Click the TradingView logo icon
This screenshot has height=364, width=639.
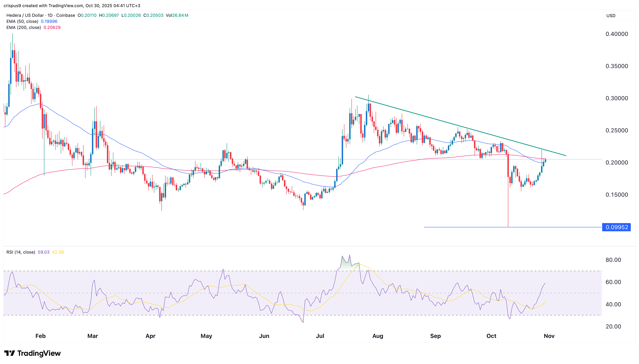(x=9, y=353)
